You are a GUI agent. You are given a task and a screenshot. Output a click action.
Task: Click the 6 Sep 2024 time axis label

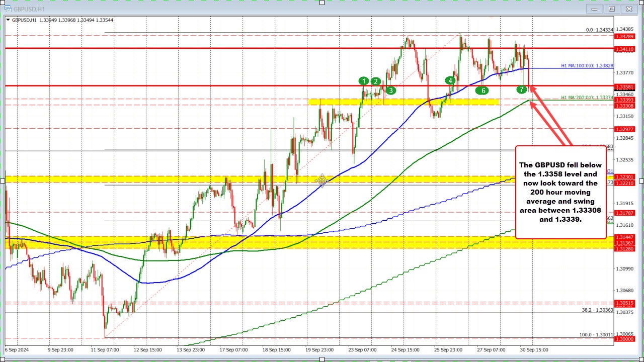16,349
